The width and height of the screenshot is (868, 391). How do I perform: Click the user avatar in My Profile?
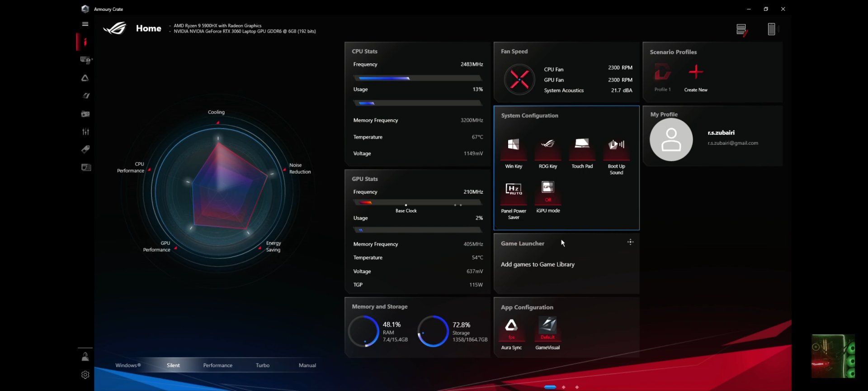(671, 139)
